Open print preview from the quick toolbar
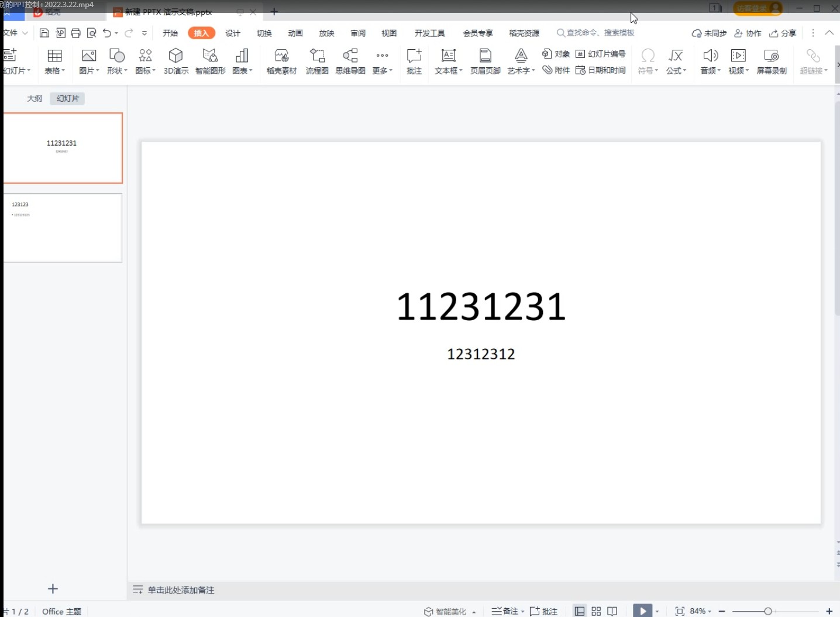 click(91, 33)
